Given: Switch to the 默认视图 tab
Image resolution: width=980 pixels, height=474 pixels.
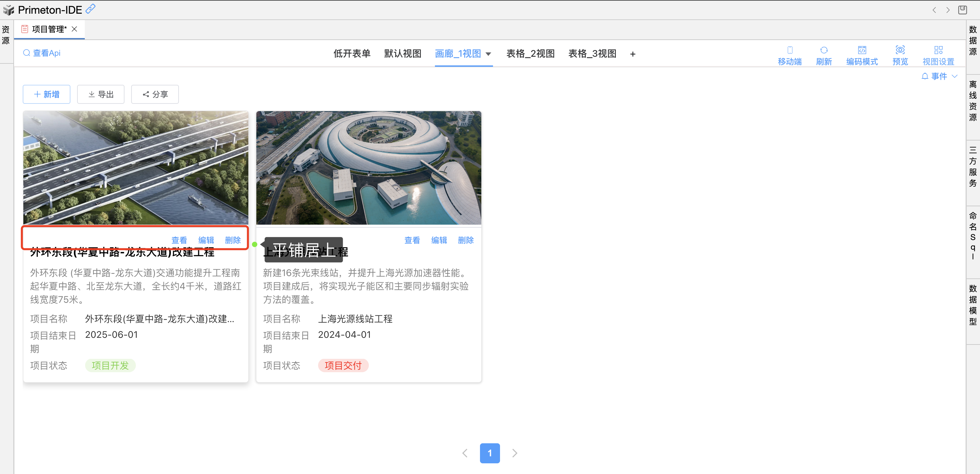Looking at the screenshot, I should pos(403,54).
